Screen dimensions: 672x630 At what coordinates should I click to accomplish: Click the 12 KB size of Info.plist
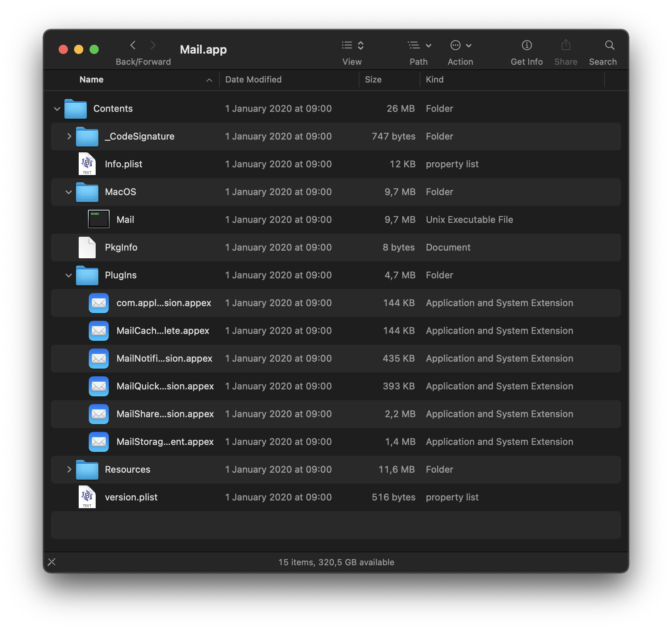pyautogui.click(x=402, y=164)
